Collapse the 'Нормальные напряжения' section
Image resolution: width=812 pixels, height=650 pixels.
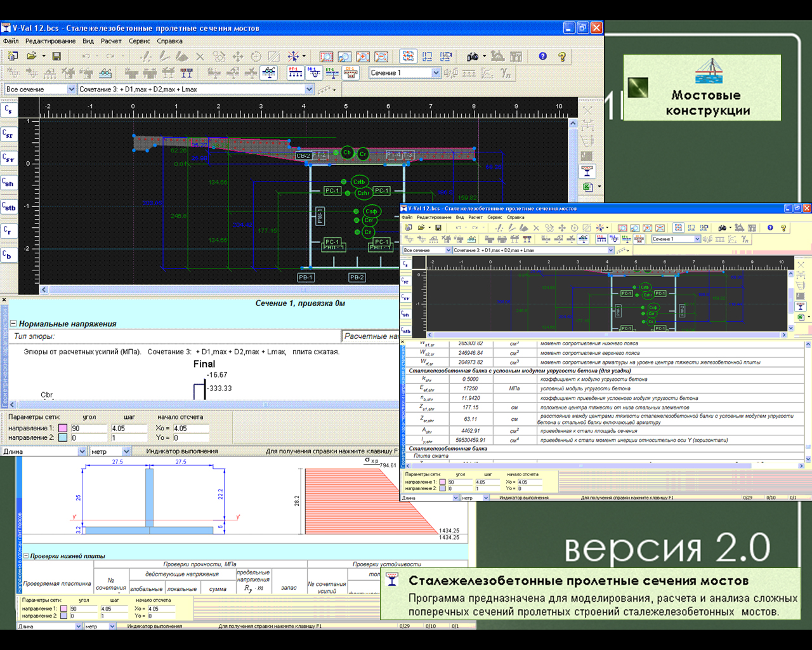point(13,324)
